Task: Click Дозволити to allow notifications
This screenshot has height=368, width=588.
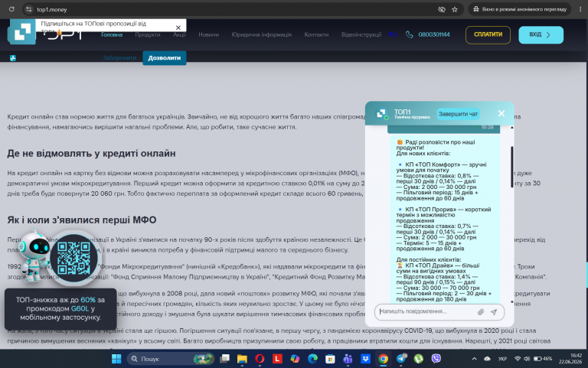Action: 165,58
